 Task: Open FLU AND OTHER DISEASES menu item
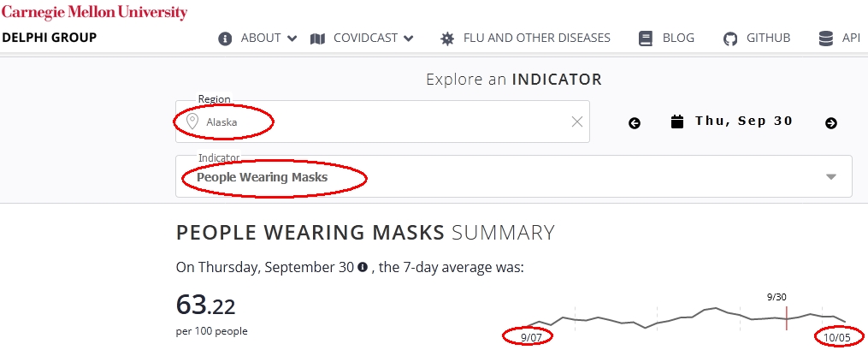(x=536, y=39)
